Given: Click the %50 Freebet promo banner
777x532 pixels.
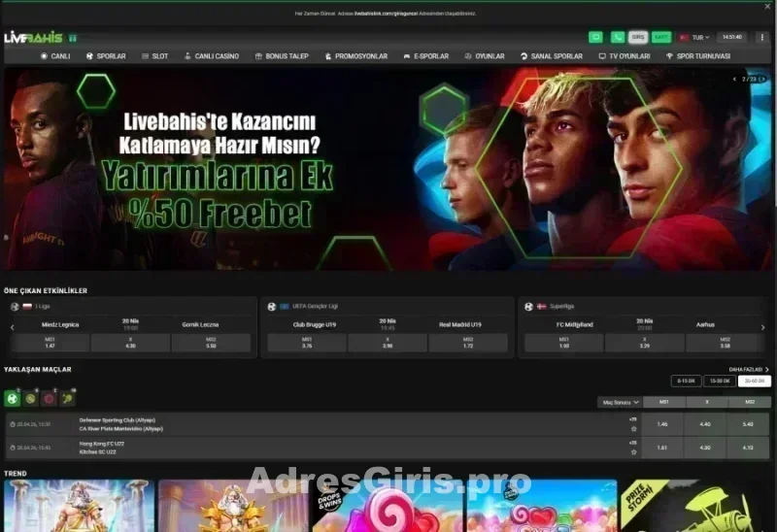Looking at the screenshot, I should [x=388, y=170].
